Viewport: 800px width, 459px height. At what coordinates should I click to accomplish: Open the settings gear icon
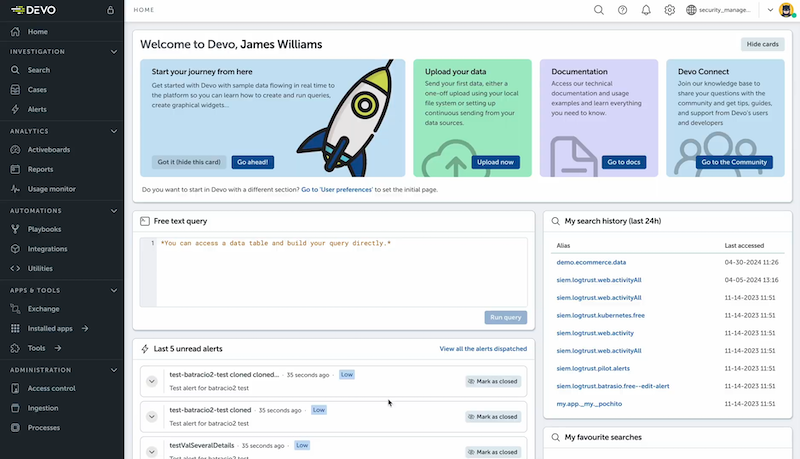pos(670,10)
